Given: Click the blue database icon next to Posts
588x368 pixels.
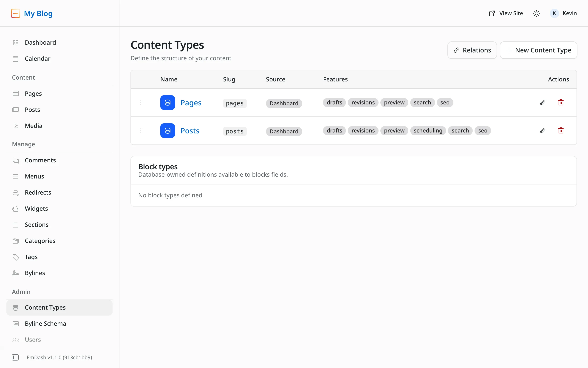Looking at the screenshot, I should coord(168,131).
